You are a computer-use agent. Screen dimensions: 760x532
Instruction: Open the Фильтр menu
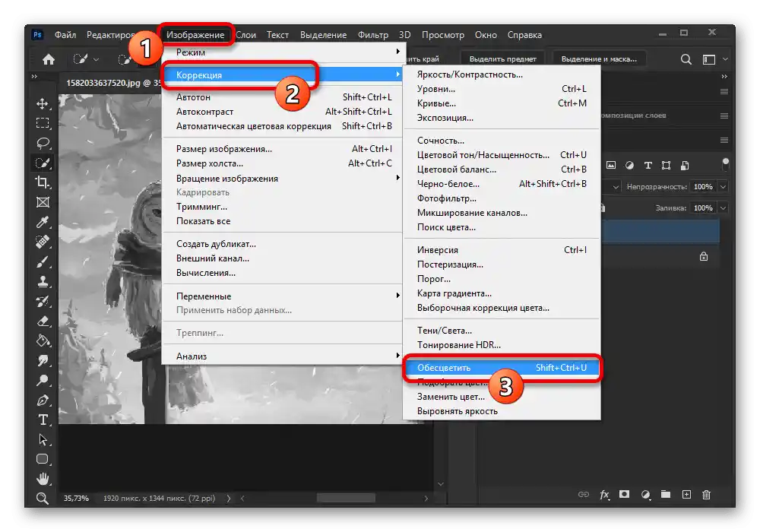click(x=372, y=34)
